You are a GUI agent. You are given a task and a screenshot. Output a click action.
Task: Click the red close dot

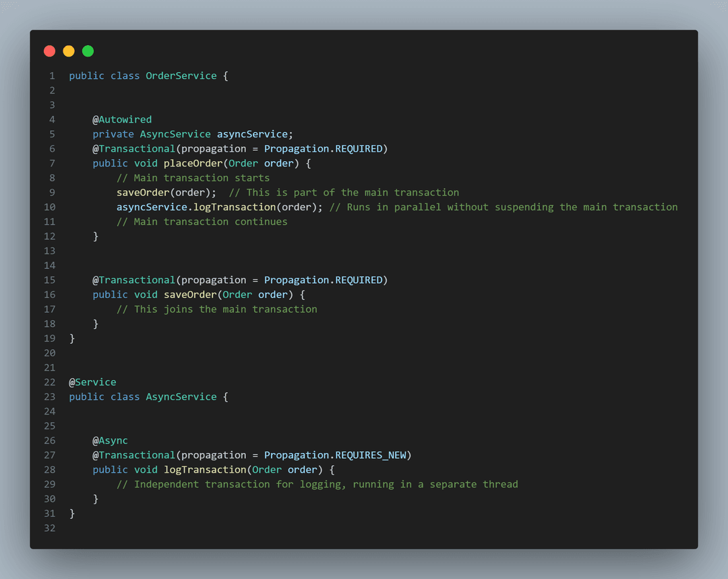click(x=49, y=51)
